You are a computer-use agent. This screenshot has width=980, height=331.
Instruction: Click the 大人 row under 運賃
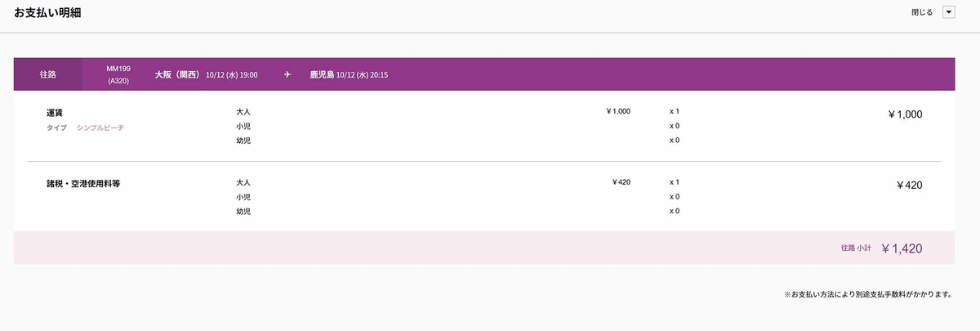coord(457,111)
